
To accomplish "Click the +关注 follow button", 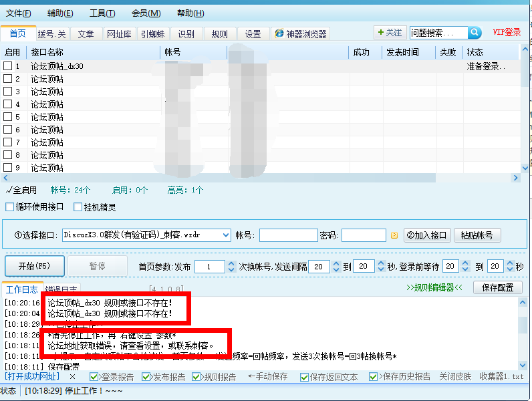I will click(x=390, y=33).
